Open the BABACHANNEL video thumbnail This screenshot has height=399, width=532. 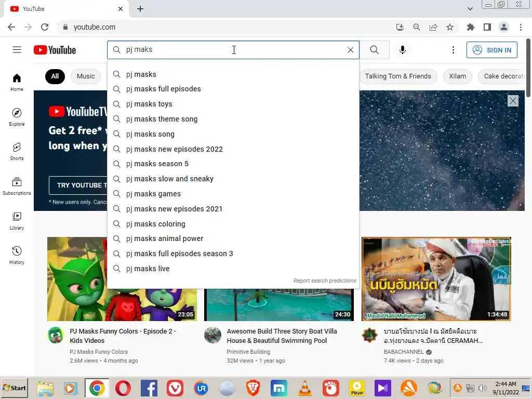coord(436,279)
